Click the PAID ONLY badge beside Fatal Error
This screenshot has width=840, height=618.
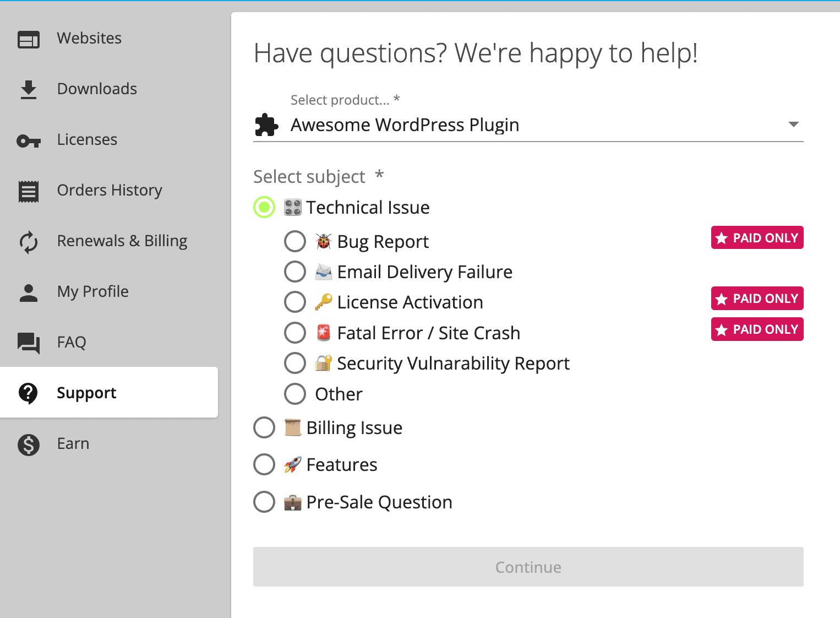757,329
